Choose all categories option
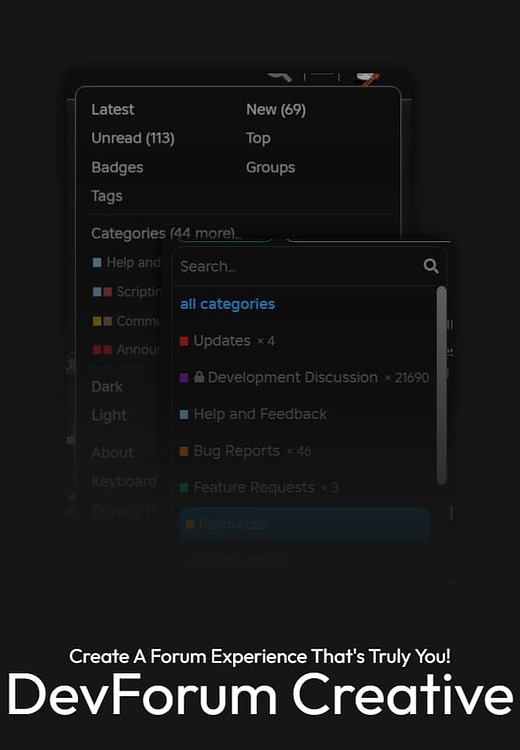 (227, 304)
